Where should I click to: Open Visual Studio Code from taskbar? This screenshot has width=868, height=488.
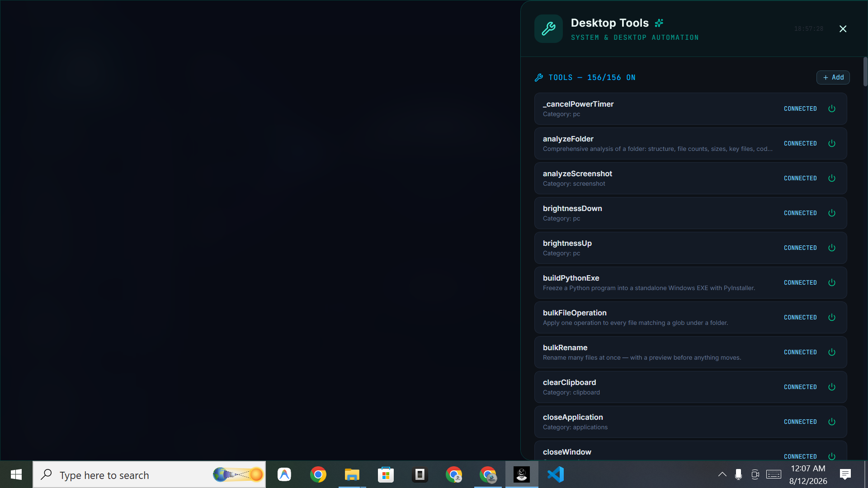556,474
